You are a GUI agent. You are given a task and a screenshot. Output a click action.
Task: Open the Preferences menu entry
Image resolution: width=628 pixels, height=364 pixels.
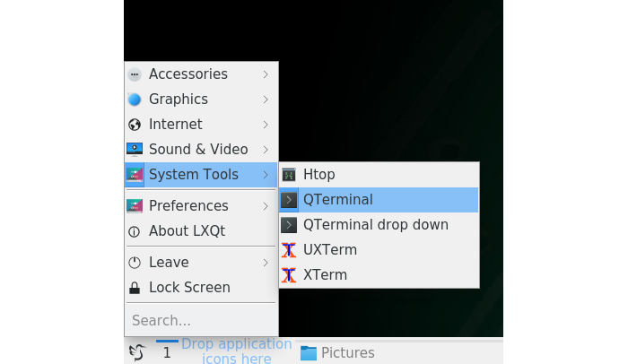tap(201, 206)
